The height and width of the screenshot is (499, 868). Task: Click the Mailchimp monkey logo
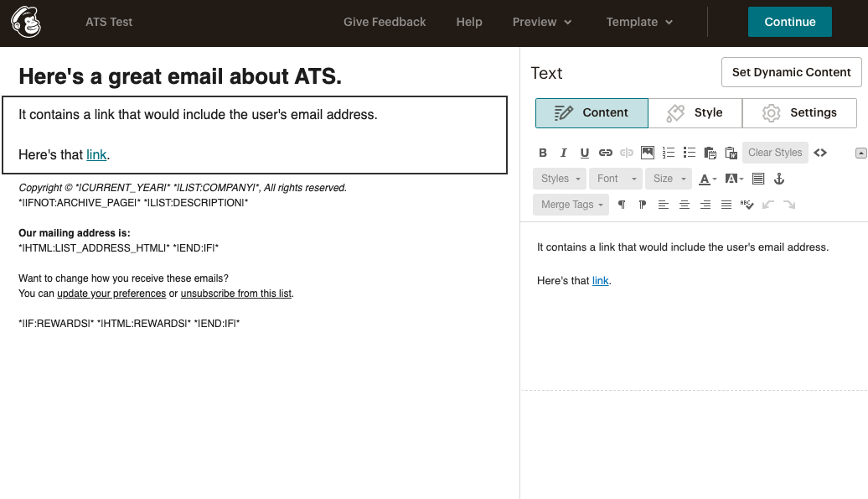(26, 22)
